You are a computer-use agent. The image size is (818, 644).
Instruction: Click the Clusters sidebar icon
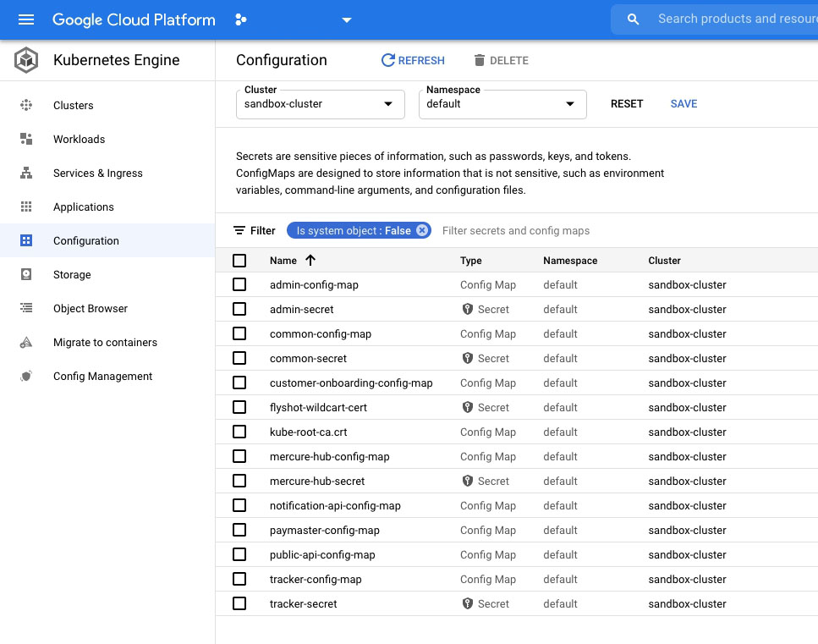(26, 105)
